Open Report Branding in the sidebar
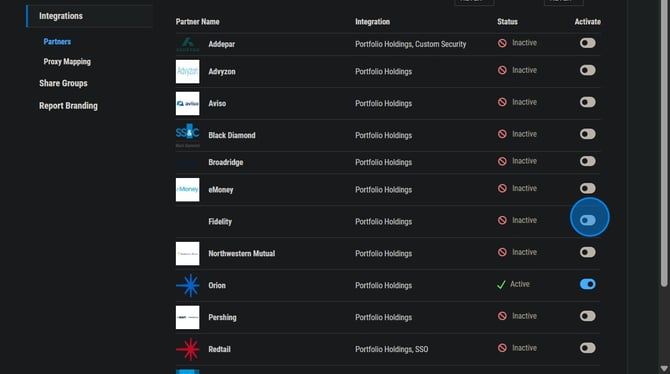 click(x=68, y=106)
